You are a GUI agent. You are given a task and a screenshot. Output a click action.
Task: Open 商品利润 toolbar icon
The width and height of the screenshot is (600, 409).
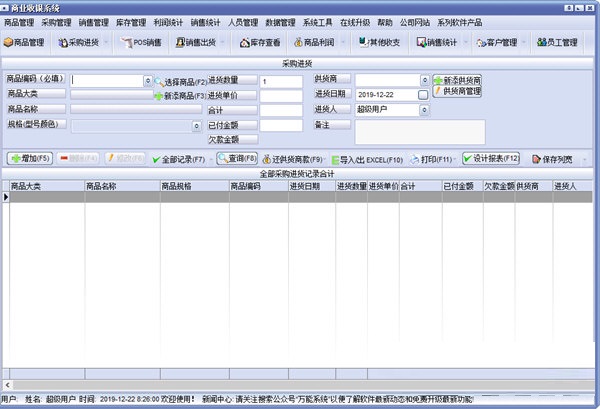(x=314, y=42)
